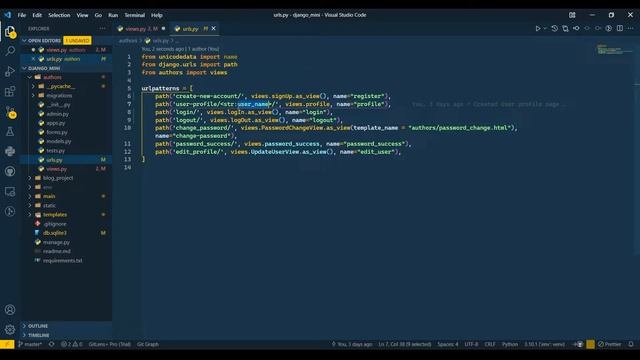
Task: Open the Help menu
Action: [157, 15]
